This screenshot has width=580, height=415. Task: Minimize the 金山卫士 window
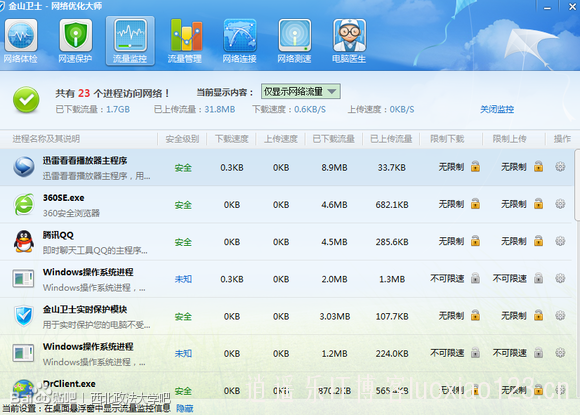547,7
